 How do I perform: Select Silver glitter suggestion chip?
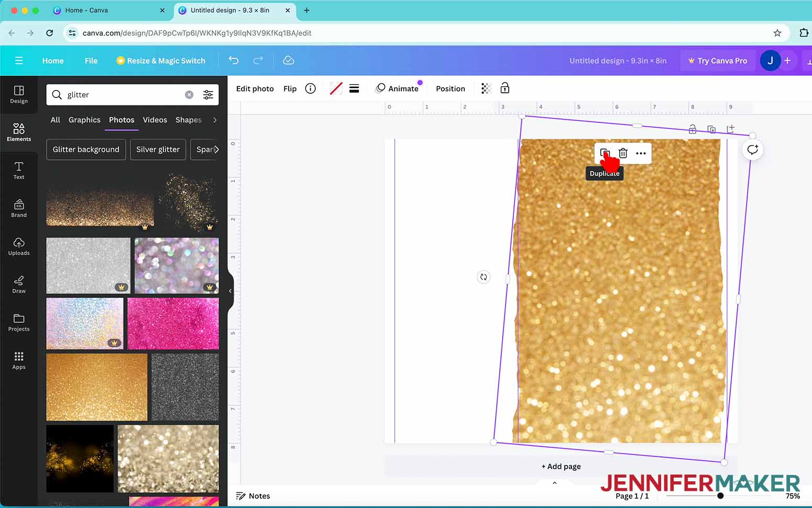(x=158, y=149)
